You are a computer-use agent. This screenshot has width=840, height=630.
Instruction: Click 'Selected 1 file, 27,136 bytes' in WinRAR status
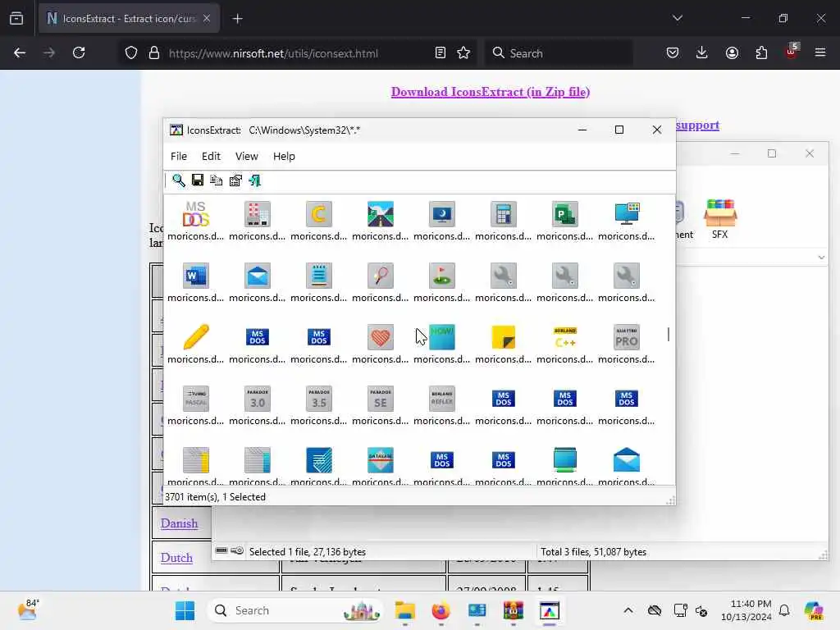click(308, 552)
